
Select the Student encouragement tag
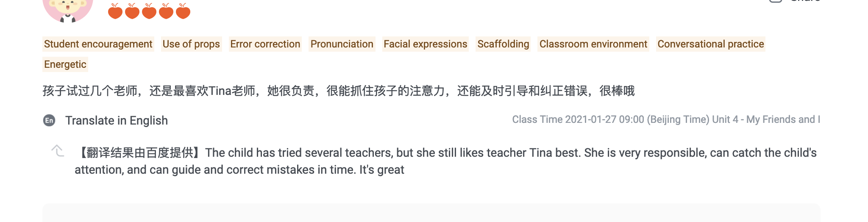click(x=98, y=44)
